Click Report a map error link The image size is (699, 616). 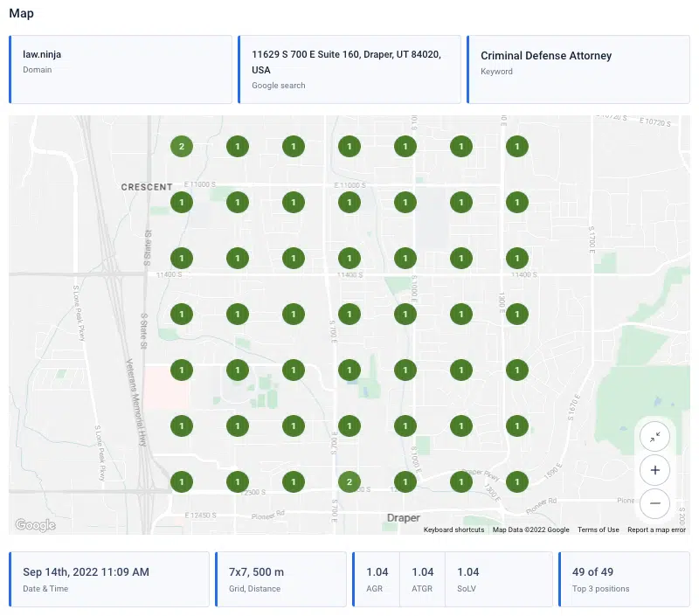pyautogui.click(x=656, y=529)
